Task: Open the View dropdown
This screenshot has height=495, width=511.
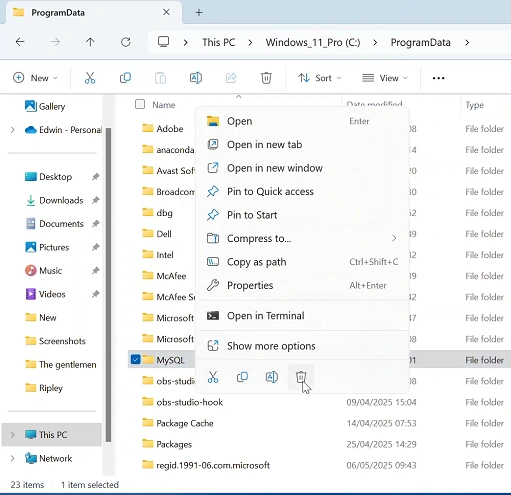Action: click(385, 78)
